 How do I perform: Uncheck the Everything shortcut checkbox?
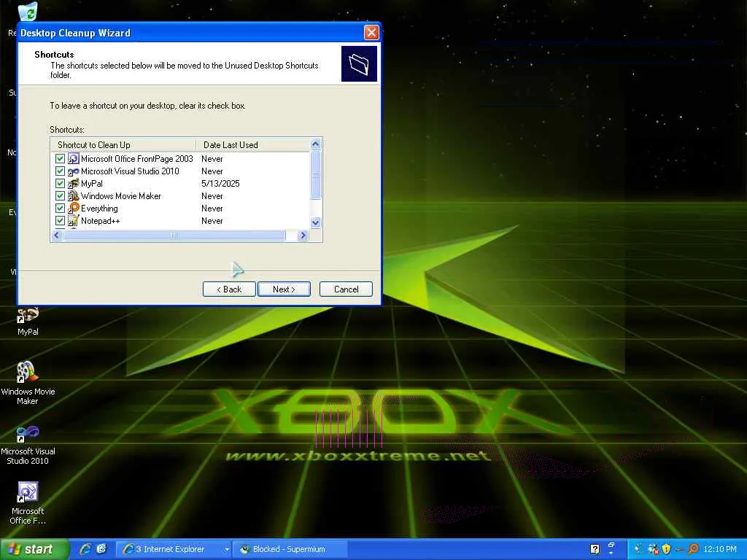[60, 208]
